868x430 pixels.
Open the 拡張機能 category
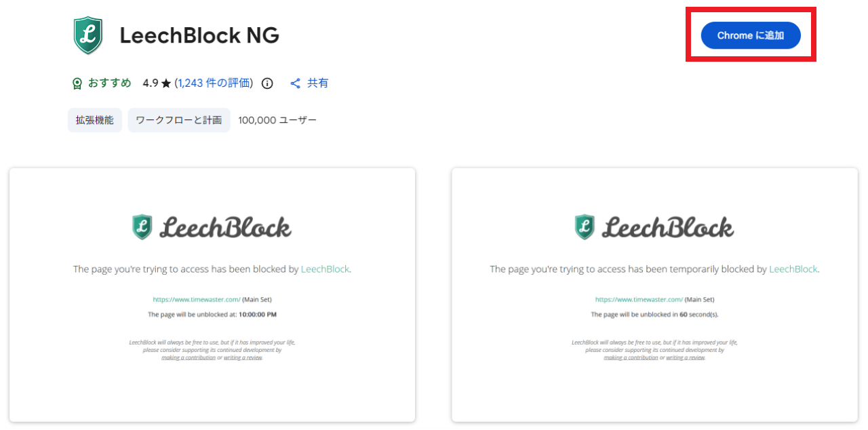(x=94, y=119)
